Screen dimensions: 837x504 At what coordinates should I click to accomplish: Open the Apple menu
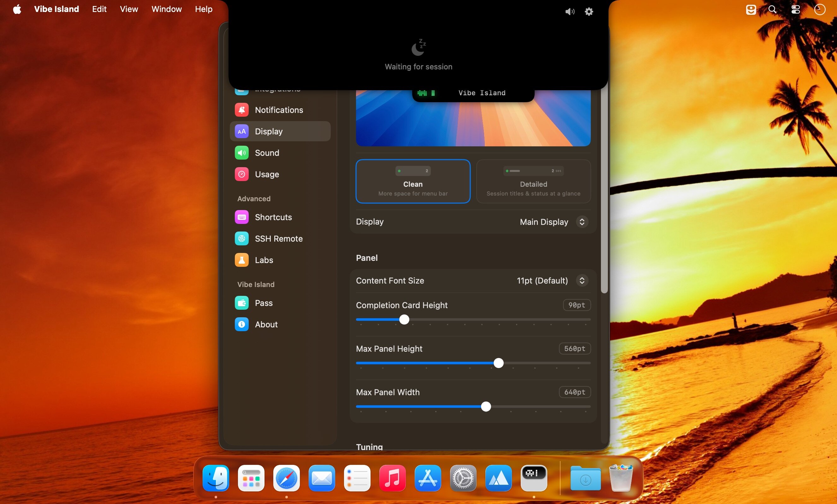(17, 9)
